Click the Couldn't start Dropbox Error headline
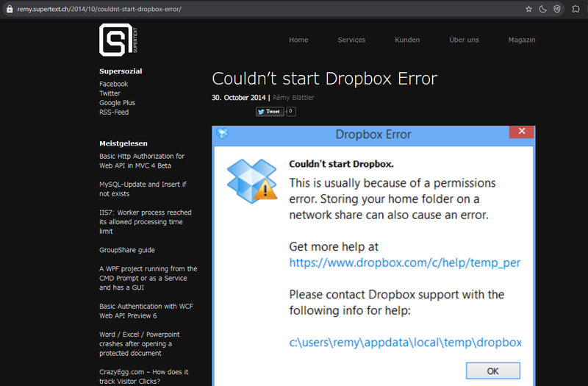Image resolution: width=588 pixels, height=386 pixels. [324, 79]
